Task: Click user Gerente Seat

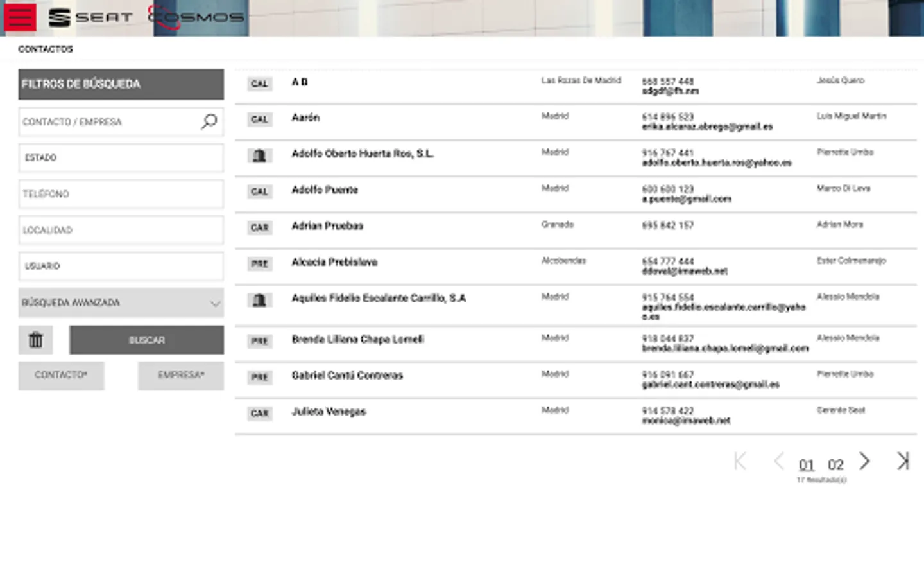Action: point(841,410)
